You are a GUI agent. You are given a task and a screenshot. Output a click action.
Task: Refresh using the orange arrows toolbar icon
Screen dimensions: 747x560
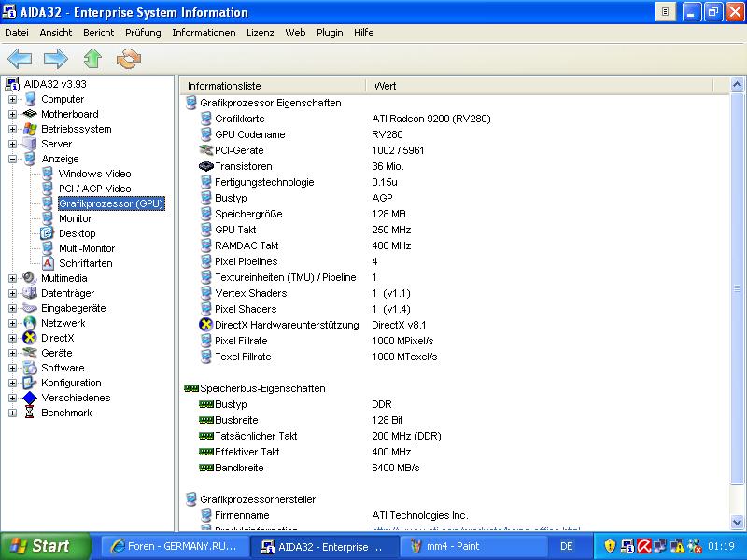click(129, 59)
